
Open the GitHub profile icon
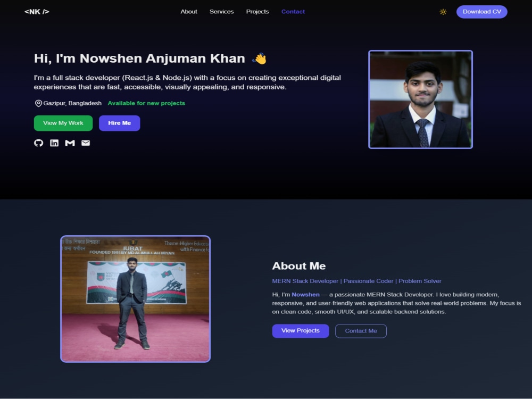click(39, 143)
